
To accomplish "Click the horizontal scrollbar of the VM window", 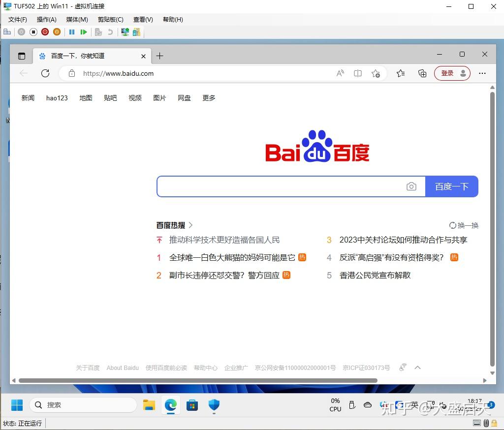I will pyautogui.click(x=198, y=380).
